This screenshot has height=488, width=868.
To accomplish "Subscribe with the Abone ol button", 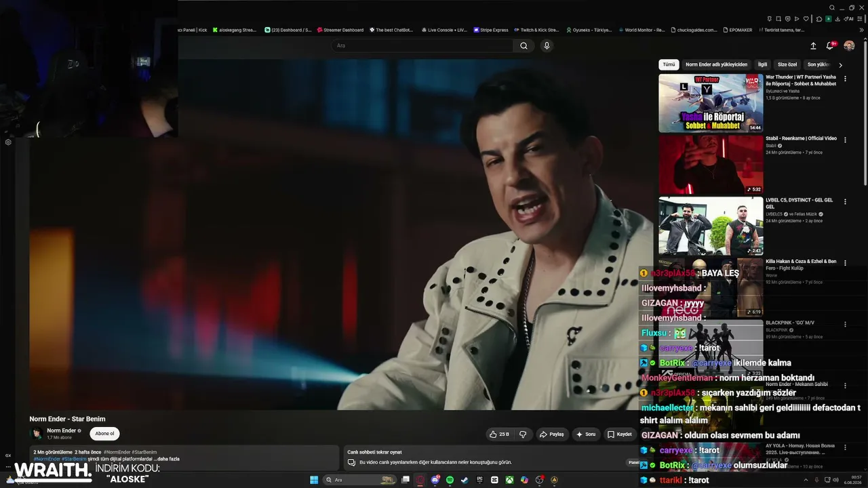I will click(104, 434).
